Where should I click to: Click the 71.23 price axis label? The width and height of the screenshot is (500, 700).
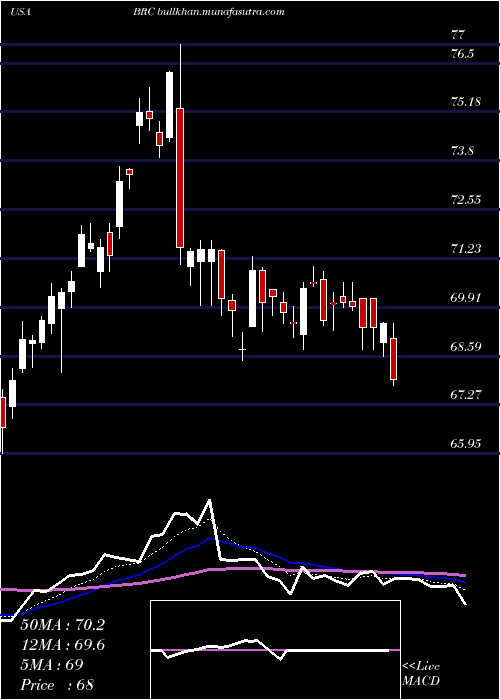[466, 248]
